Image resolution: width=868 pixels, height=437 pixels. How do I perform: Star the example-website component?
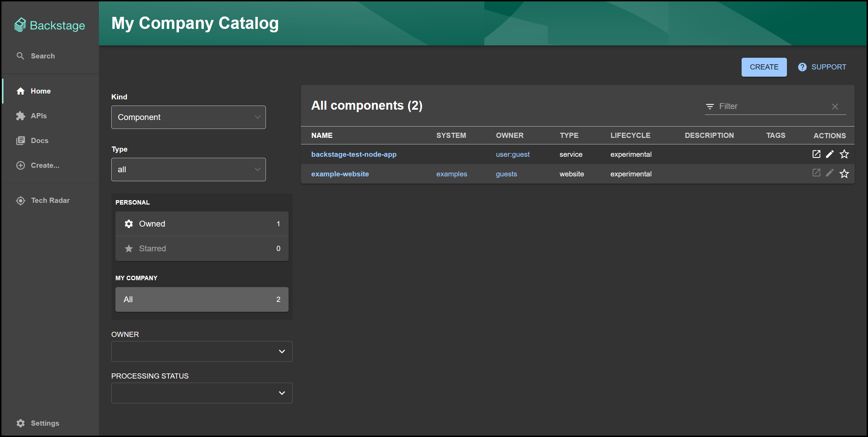pos(844,174)
